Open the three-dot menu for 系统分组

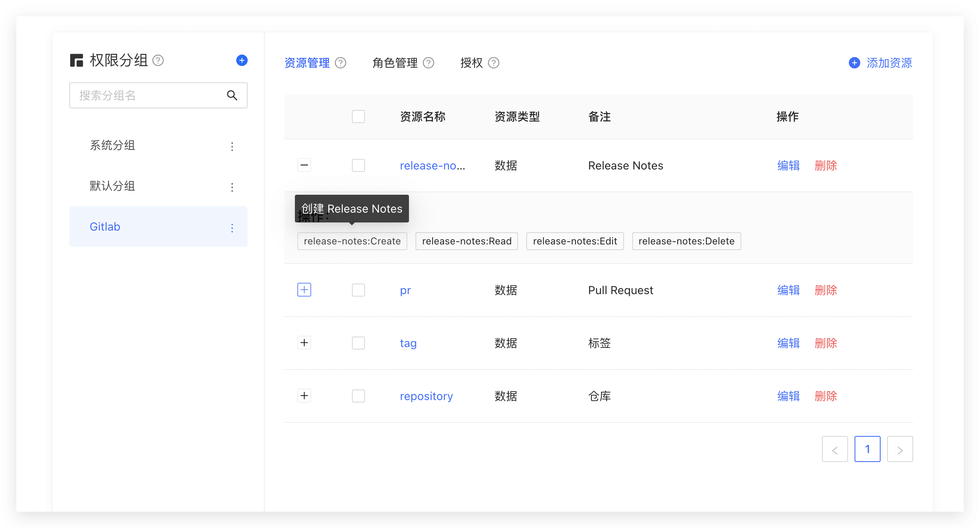(x=232, y=146)
